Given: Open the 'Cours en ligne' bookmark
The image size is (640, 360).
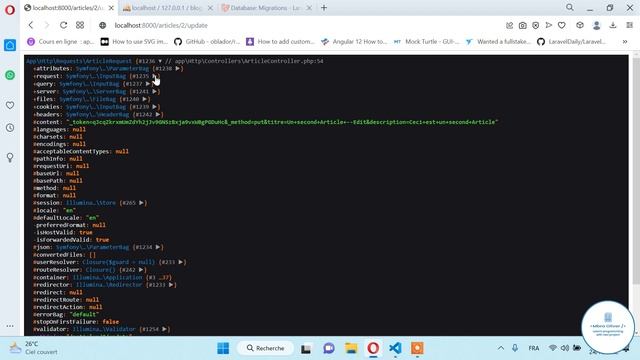Looking at the screenshot, I should point(60,42).
